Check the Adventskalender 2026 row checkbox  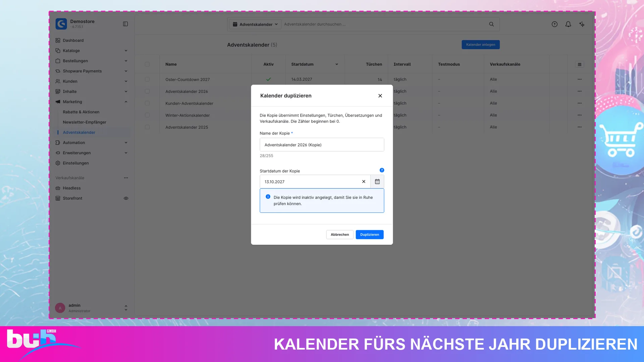tap(147, 91)
